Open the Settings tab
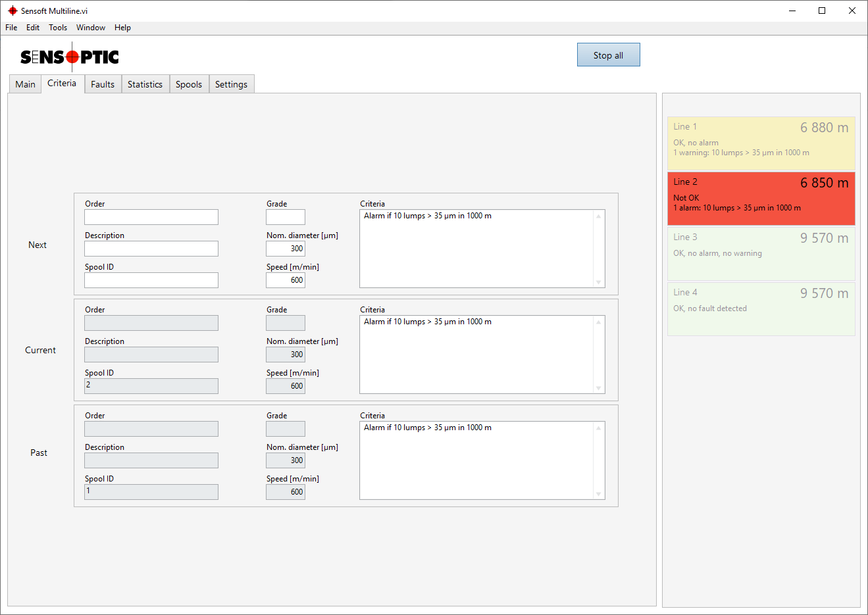Viewport: 868px width, 615px height. click(x=231, y=84)
